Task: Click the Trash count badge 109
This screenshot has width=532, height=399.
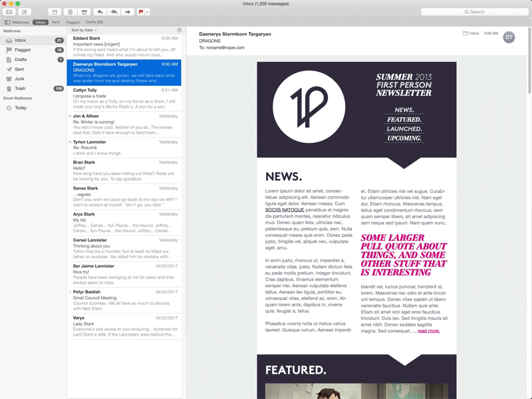Action: [59, 88]
